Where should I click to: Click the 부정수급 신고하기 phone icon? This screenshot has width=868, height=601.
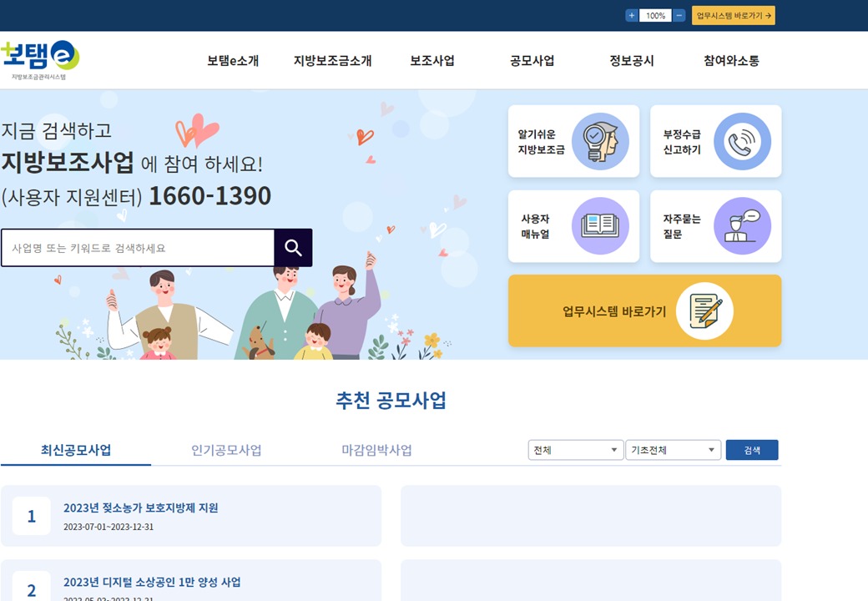click(x=742, y=141)
